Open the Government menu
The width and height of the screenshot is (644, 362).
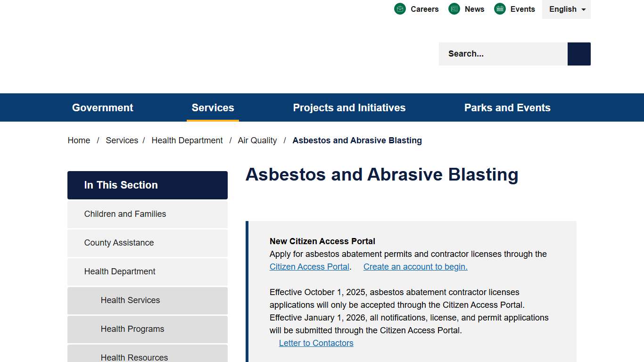pyautogui.click(x=102, y=107)
